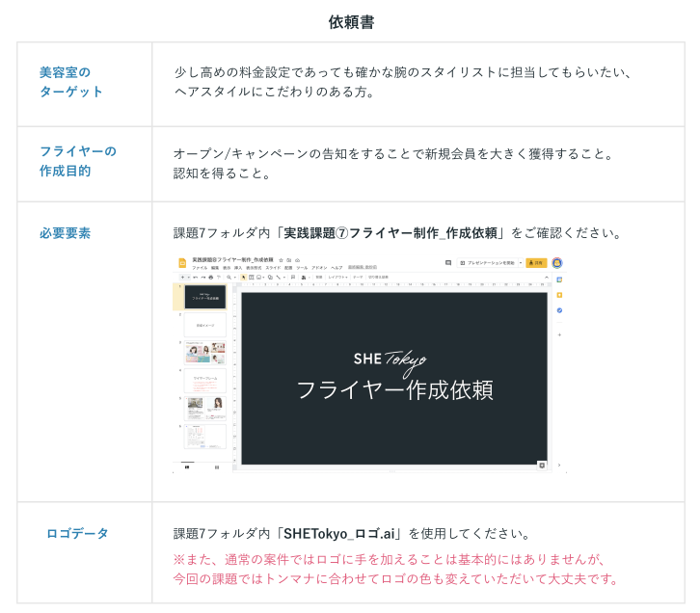Click the yellow 共有 share button

pos(536,262)
